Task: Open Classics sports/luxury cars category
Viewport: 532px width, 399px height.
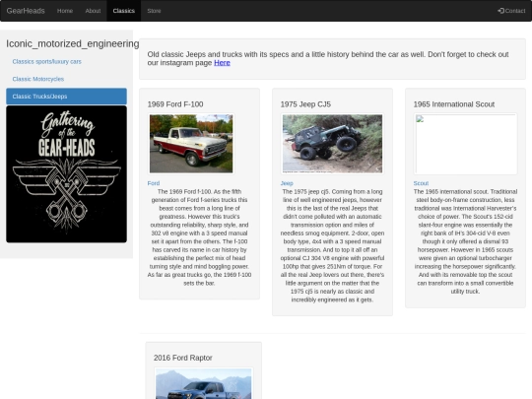Action: 47,62
